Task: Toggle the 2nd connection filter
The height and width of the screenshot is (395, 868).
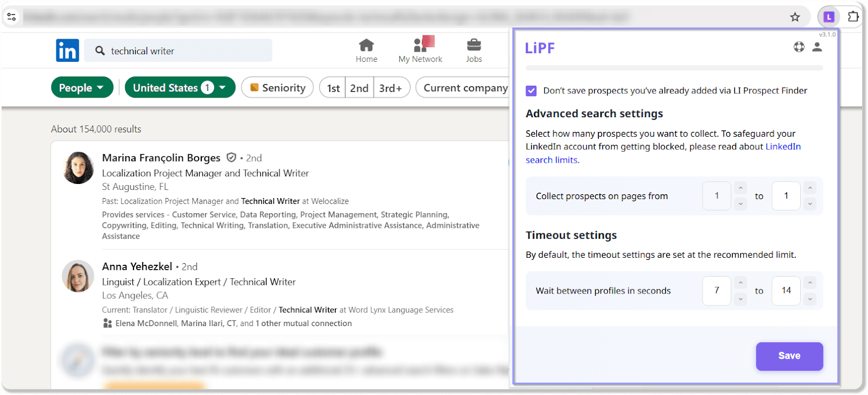Action: 359,88
